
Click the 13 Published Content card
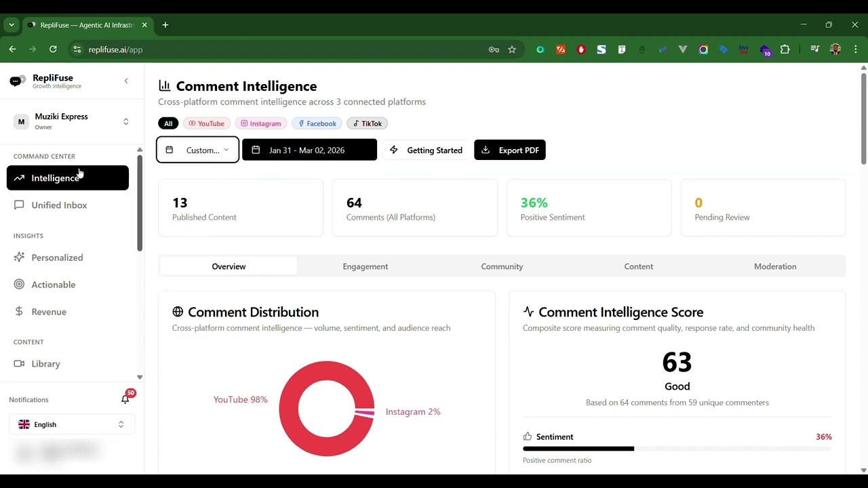(x=241, y=208)
